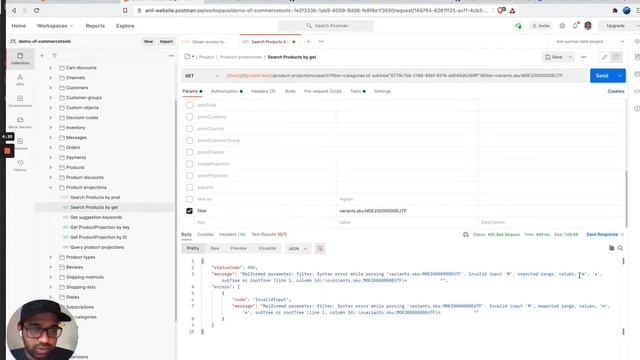The width and height of the screenshot is (640, 360).
Task: Open the Orders folder
Action: (x=73, y=148)
